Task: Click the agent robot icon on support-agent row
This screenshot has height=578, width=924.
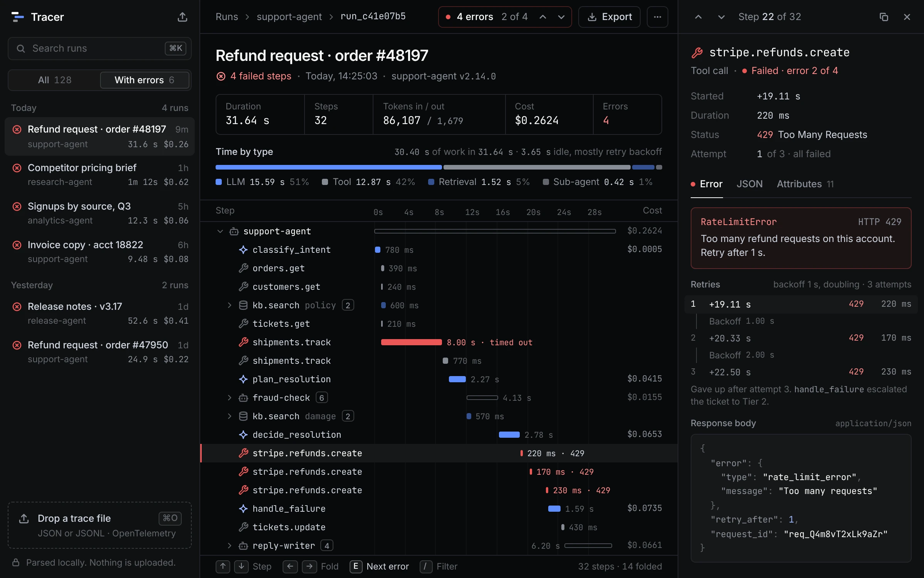Action: click(234, 231)
